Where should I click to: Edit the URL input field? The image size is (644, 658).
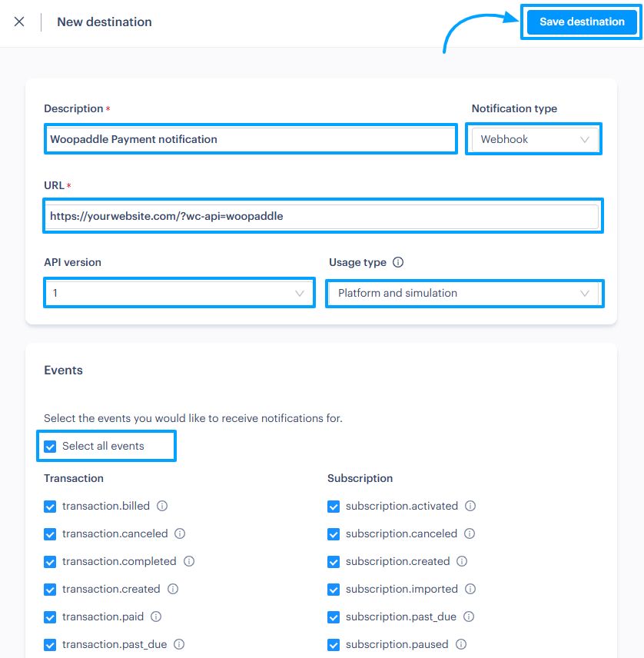tap(323, 216)
